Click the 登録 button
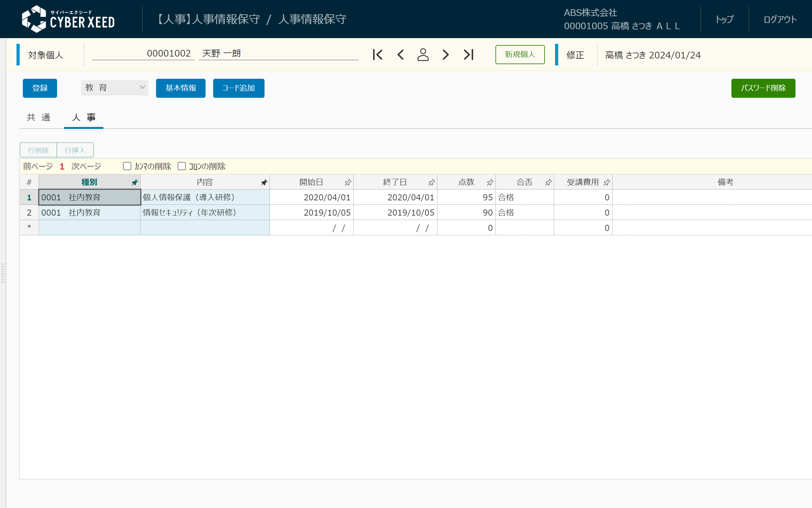 click(x=40, y=88)
